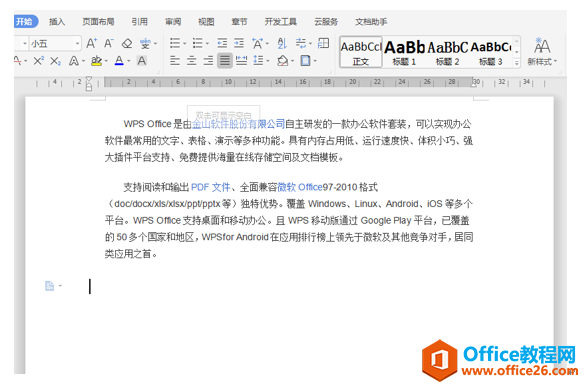Expand the borders dropdown arrow
The width and height of the screenshot is (585, 388).
coord(316,61)
